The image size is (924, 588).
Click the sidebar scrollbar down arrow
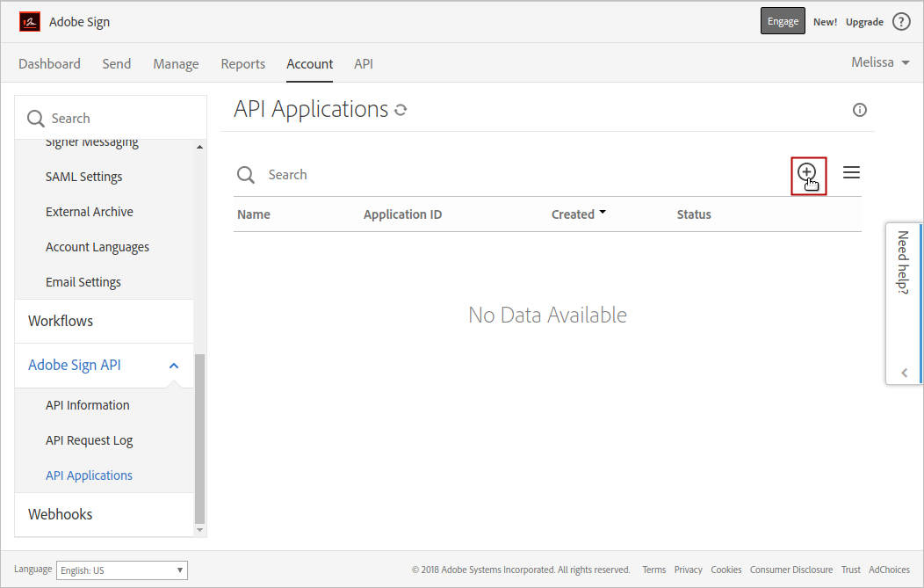click(x=199, y=530)
